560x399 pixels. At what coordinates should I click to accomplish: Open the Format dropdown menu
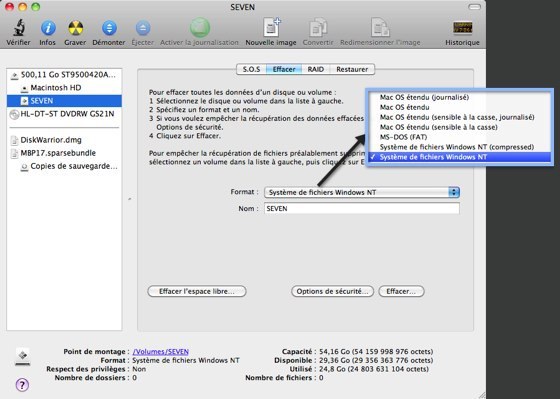[x=362, y=193]
